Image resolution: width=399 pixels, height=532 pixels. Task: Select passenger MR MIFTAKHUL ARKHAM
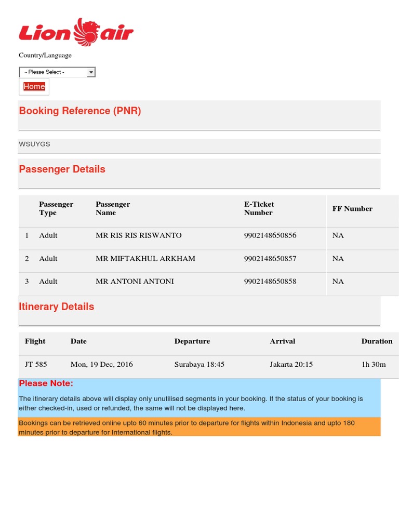(145, 258)
